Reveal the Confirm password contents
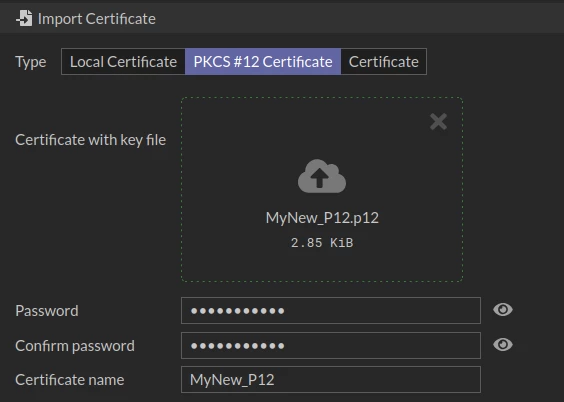The image size is (564, 402). click(502, 344)
